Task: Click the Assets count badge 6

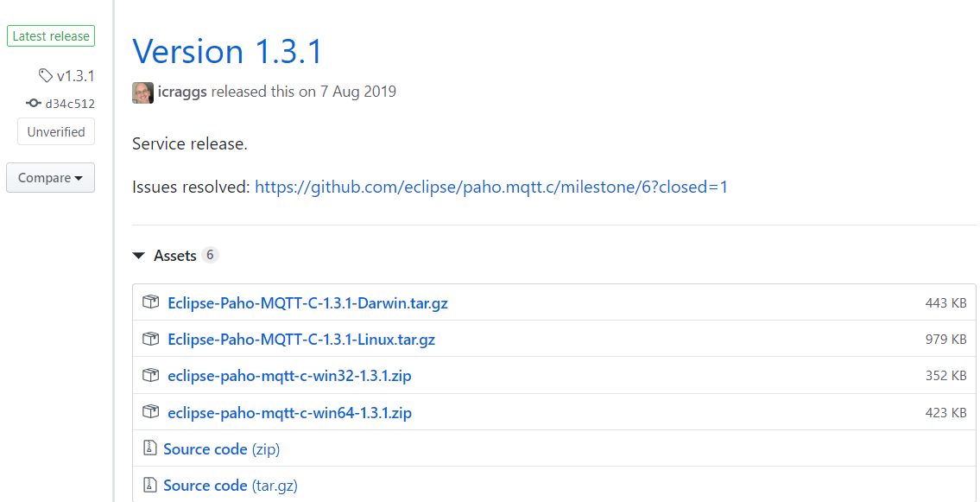Action: click(x=210, y=255)
